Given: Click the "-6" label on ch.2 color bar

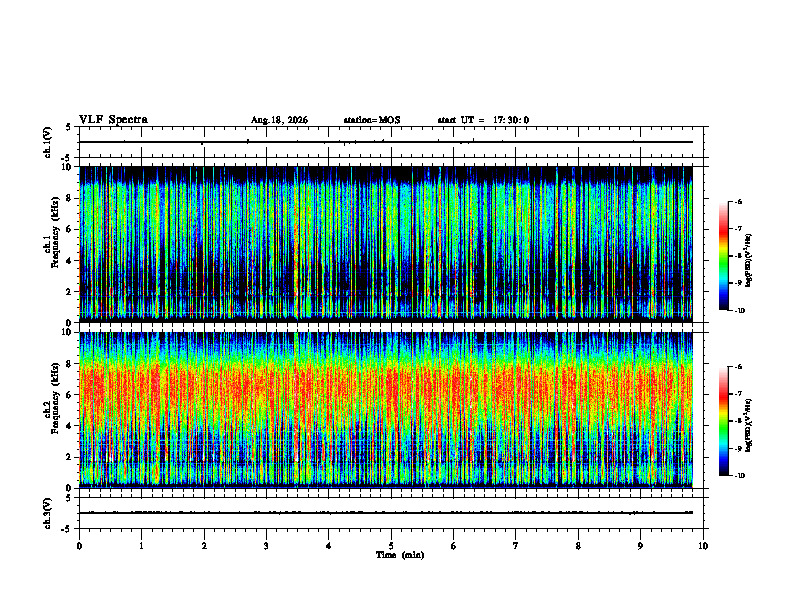Looking at the screenshot, I should tap(739, 367).
